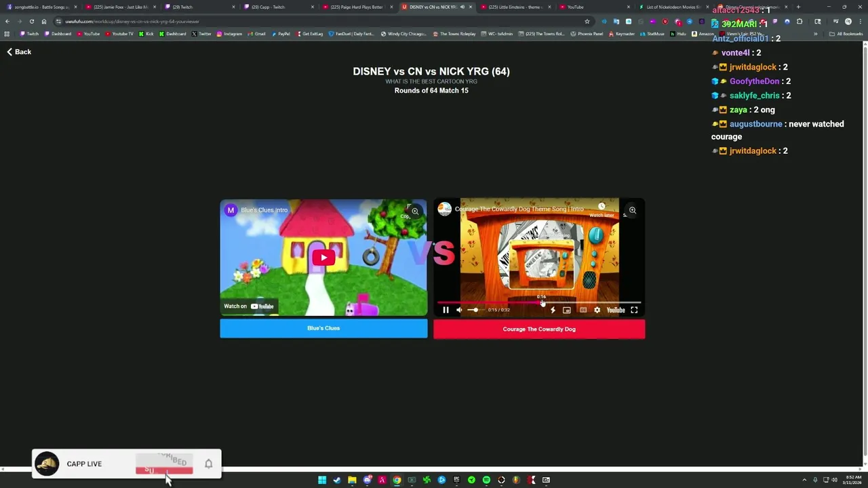Image resolution: width=868 pixels, height=488 pixels.
Task: Click playback speed lightning icon
Action: [x=553, y=310]
